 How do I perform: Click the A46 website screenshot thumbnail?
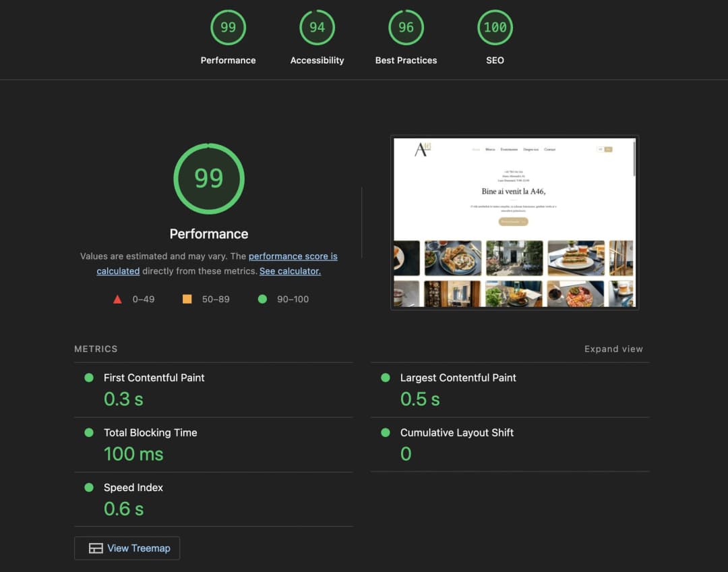coord(514,223)
